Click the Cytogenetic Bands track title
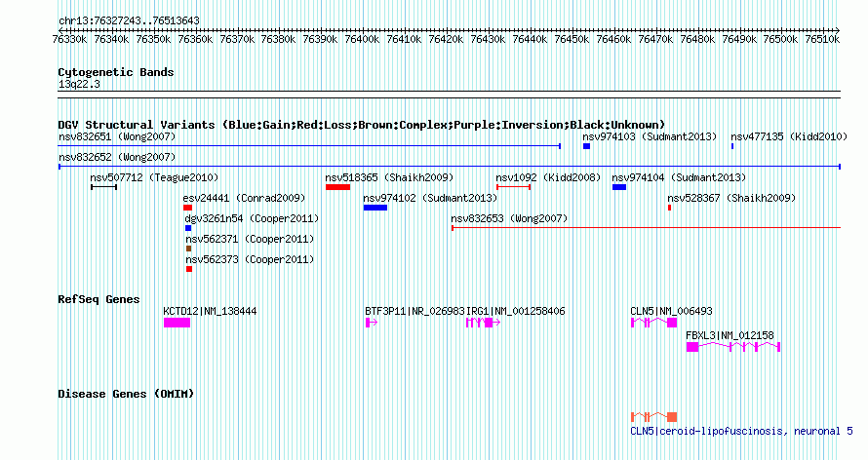The width and height of the screenshot is (868, 460). point(116,72)
